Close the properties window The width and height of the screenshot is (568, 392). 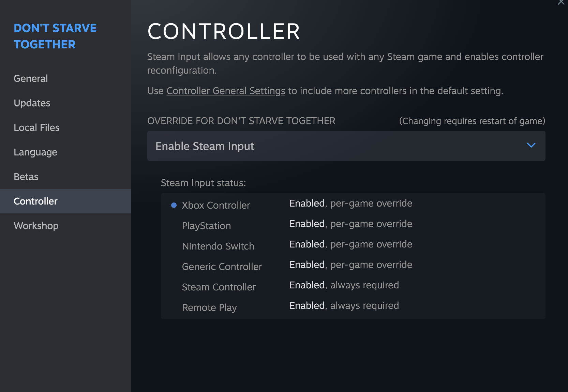point(561,3)
